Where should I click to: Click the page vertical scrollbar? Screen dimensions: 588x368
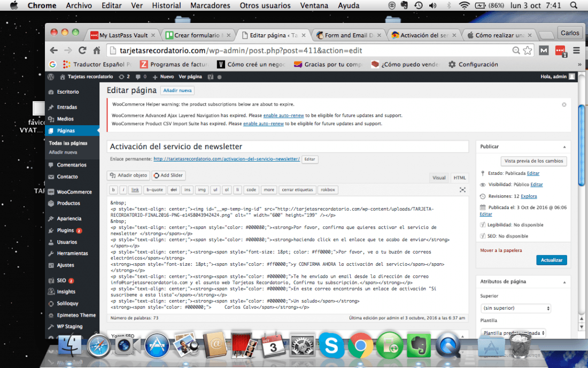[582, 147]
